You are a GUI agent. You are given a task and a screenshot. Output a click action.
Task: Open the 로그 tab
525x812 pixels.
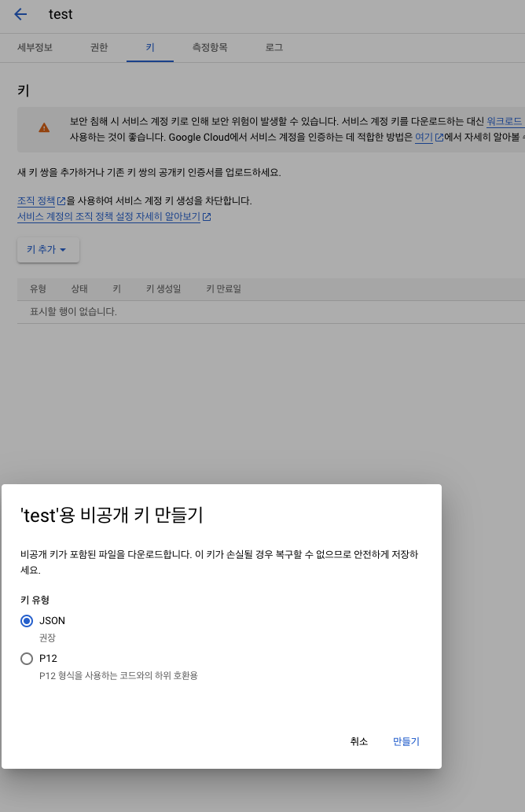coord(274,47)
